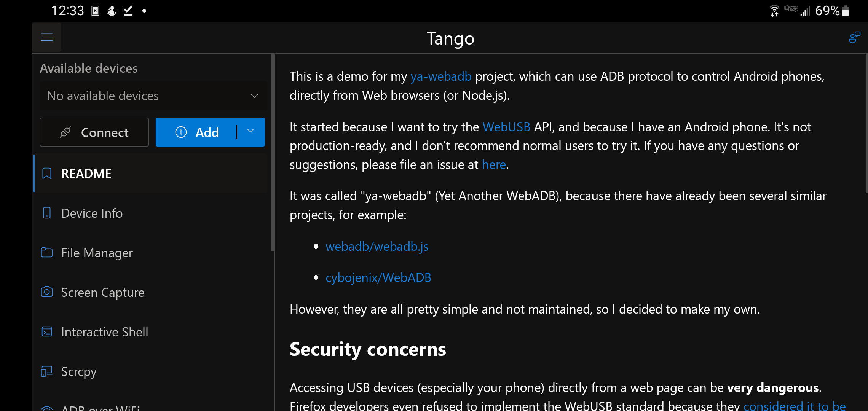Click the plus icon on the Add button

(x=181, y=132)
